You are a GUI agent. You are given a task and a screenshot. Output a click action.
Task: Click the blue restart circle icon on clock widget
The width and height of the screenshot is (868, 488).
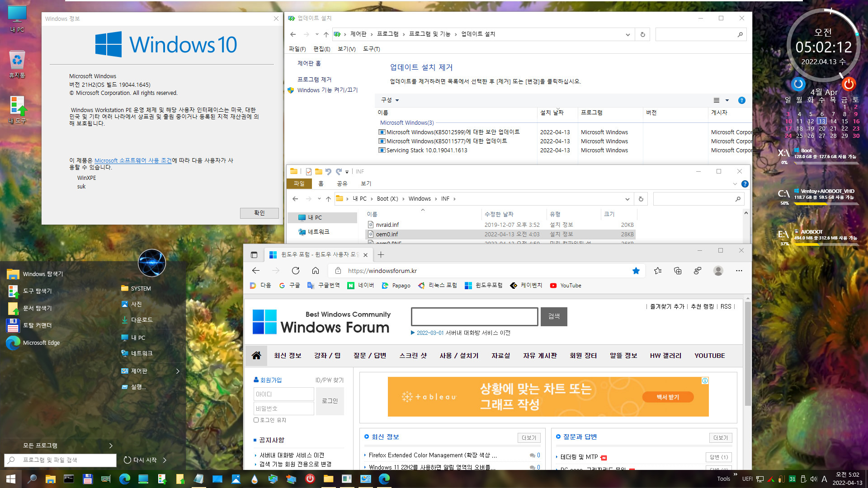coord(798,84)
